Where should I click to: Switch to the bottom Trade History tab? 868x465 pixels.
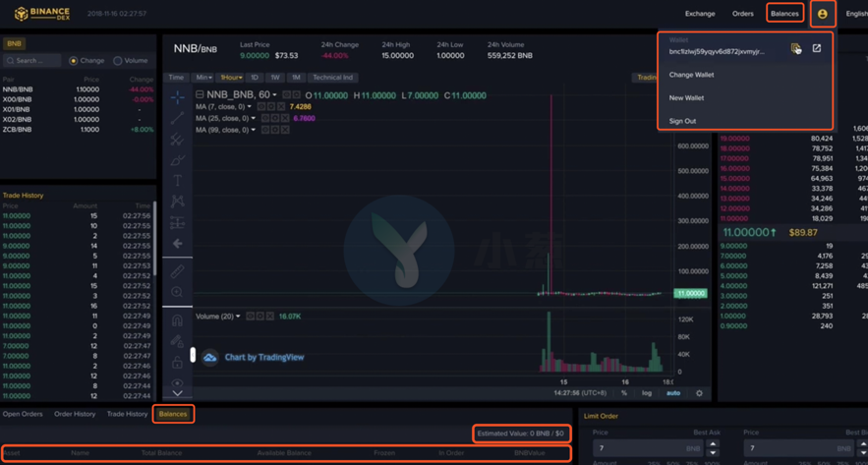tap(128, 414)
